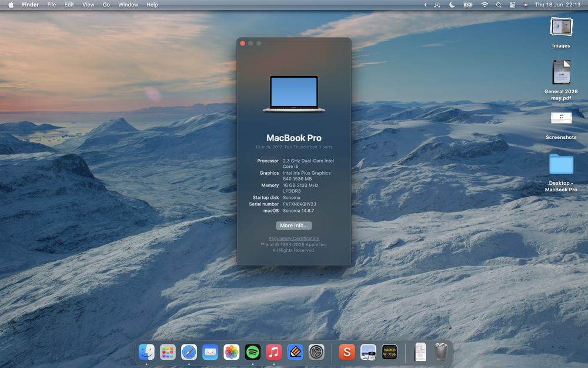Launch the orange S app in the Dock

click(x=347, y=352)
